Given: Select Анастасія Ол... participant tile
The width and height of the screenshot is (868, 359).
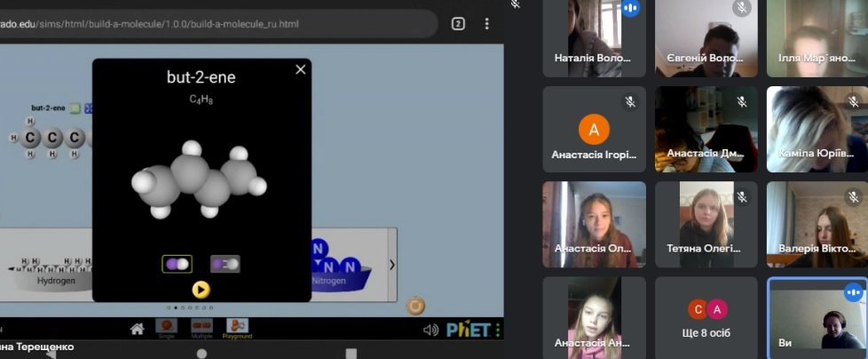Looking at the screenshot, I should click(594, 224).
